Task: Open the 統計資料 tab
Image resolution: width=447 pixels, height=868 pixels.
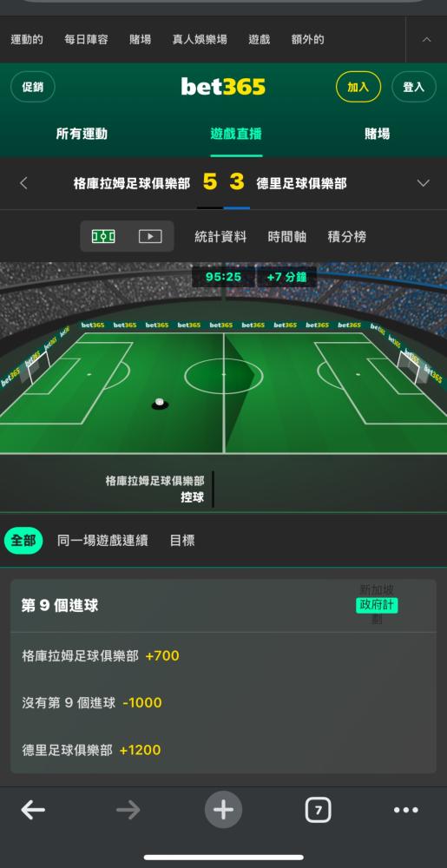Action: pos(220,237)
